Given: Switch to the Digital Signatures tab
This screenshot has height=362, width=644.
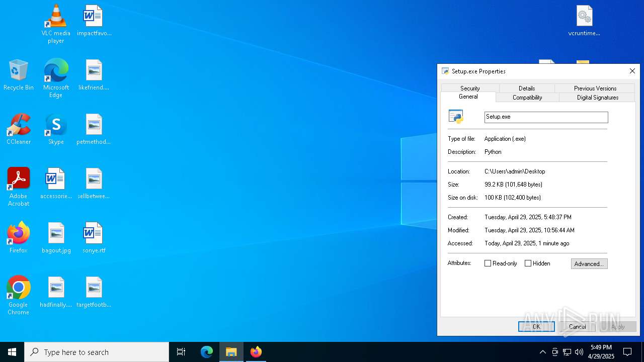Looking at the screenshot, I should pyautogui.click(x=598, y=97).
